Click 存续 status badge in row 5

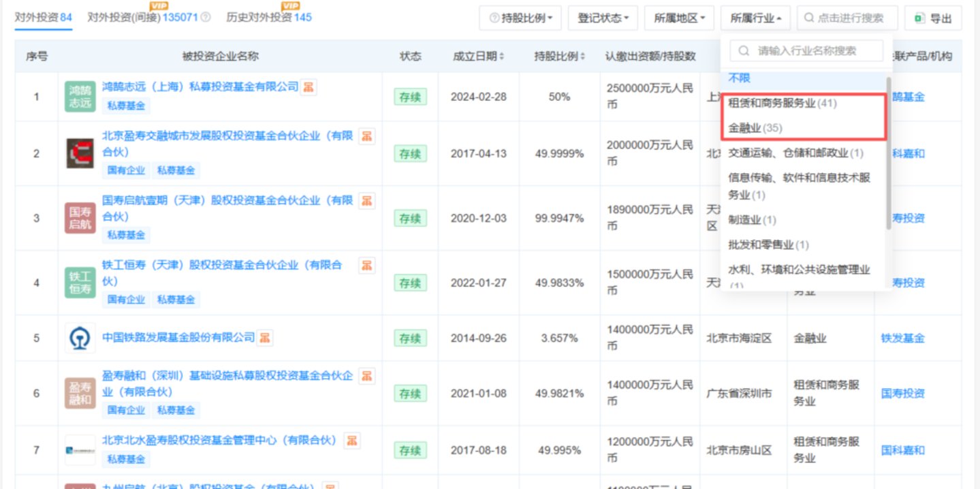coord(410,338)
